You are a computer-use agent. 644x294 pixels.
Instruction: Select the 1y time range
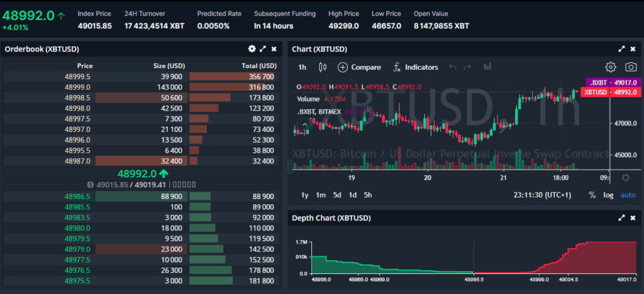click(305, 195)
